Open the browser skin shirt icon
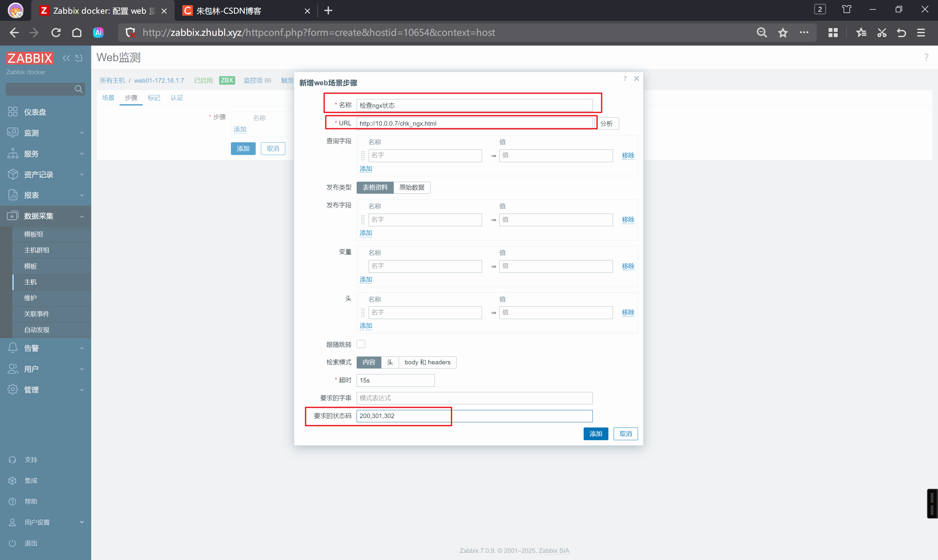Image resolution: width=938 pixels, height=560 pixels. coord(847,9)
